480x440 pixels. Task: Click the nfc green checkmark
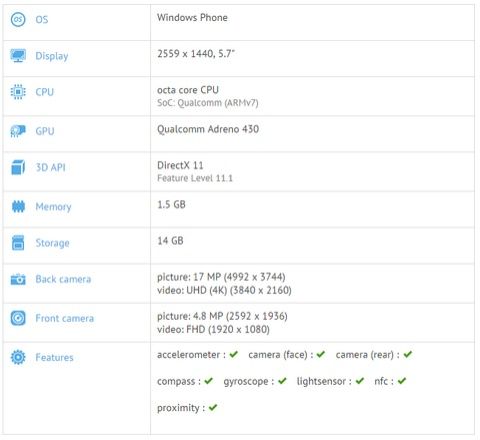[x=402, y=380]
